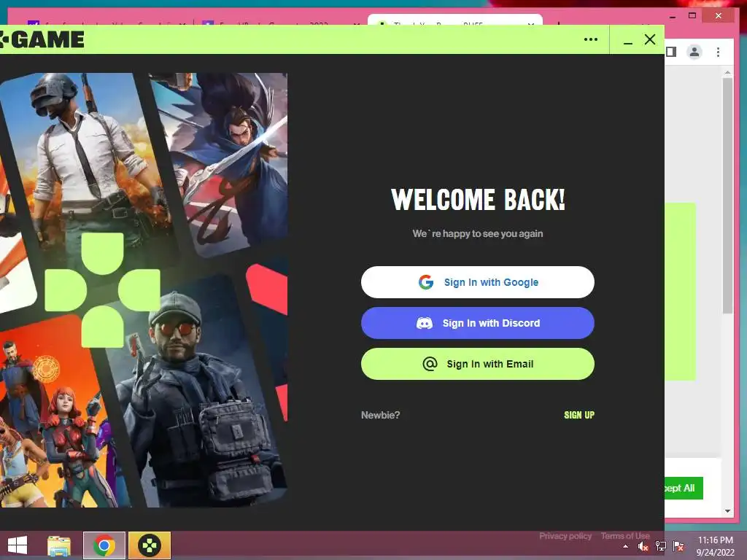747x560 pixels.
Task: Close the Buff game window
Action: tap(650, 39)
